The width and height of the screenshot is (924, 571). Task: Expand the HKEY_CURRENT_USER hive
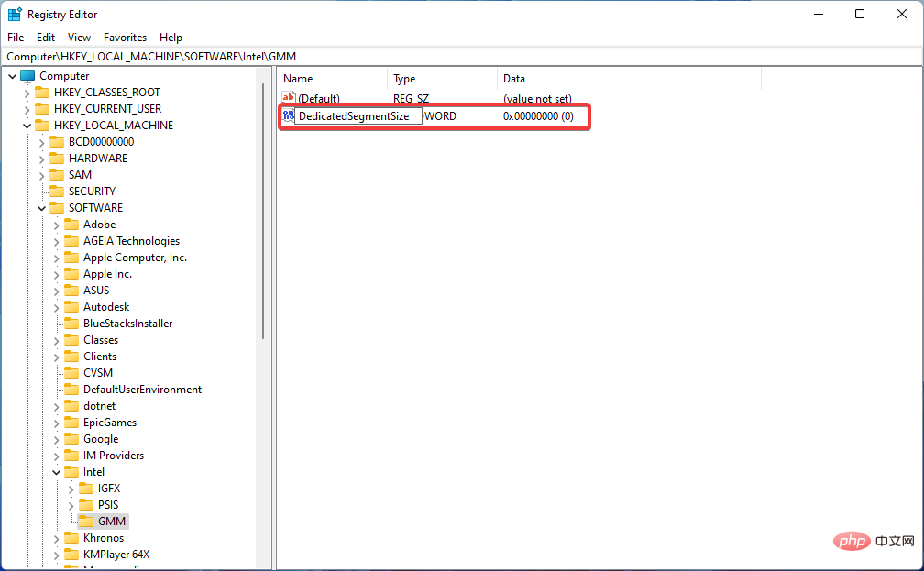coord(27,110)
